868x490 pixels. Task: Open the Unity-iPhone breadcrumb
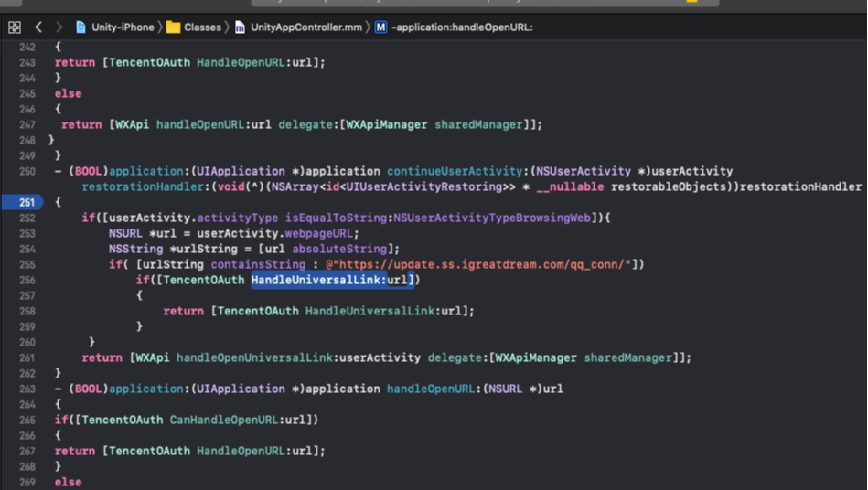pyautogui.click(x=123, y=27)
